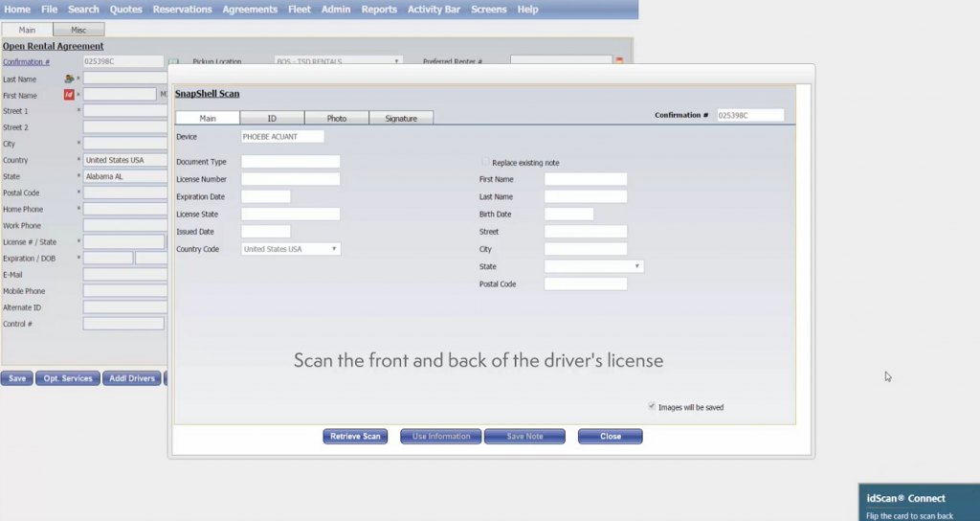Click the green icon beside the Confirmation # field
Viewport: 980px width, 521px height.
[173, 62]
